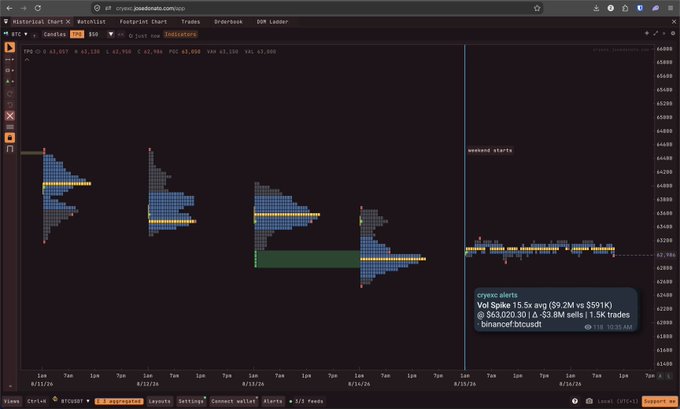
Task: Click the 62,986 current price label on axis
Action: click(x=665, y=255)
